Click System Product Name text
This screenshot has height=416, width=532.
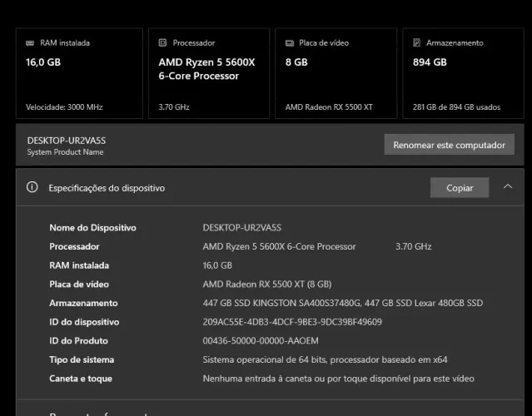[x=65, y=152]
